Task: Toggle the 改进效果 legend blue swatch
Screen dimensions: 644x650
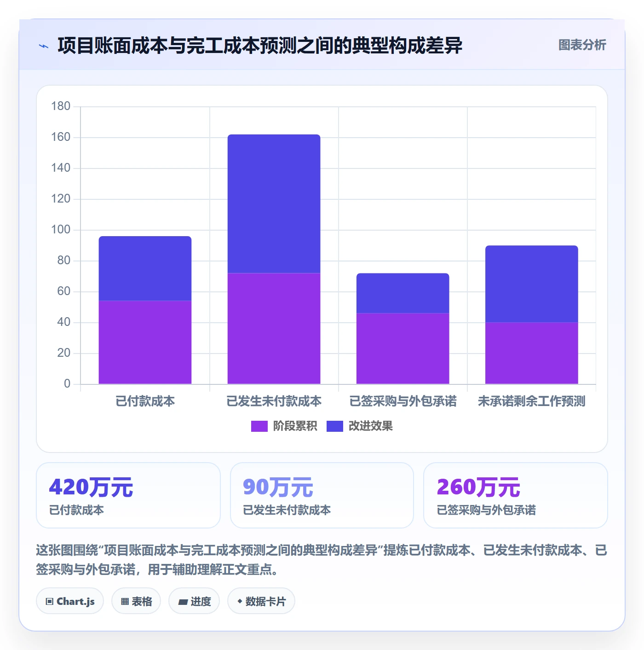Action: [x=334, y=426]
